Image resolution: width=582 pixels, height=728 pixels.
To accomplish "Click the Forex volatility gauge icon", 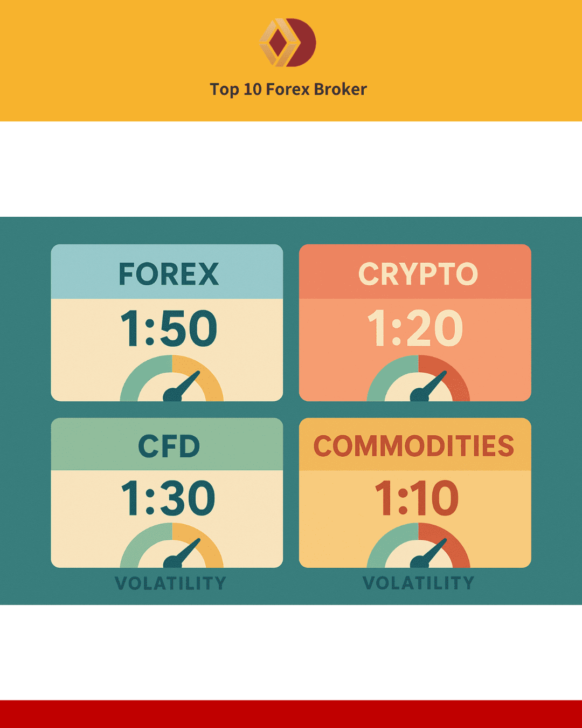I will pos(172,380).
